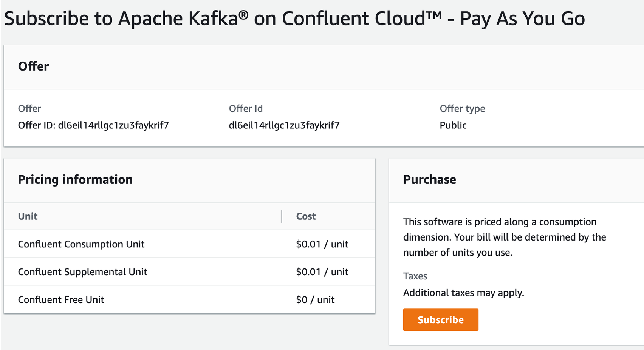The height and width of the screenshot is (350, 644).
Task: Select the Offer ID value text
Action: coord(284,125)
